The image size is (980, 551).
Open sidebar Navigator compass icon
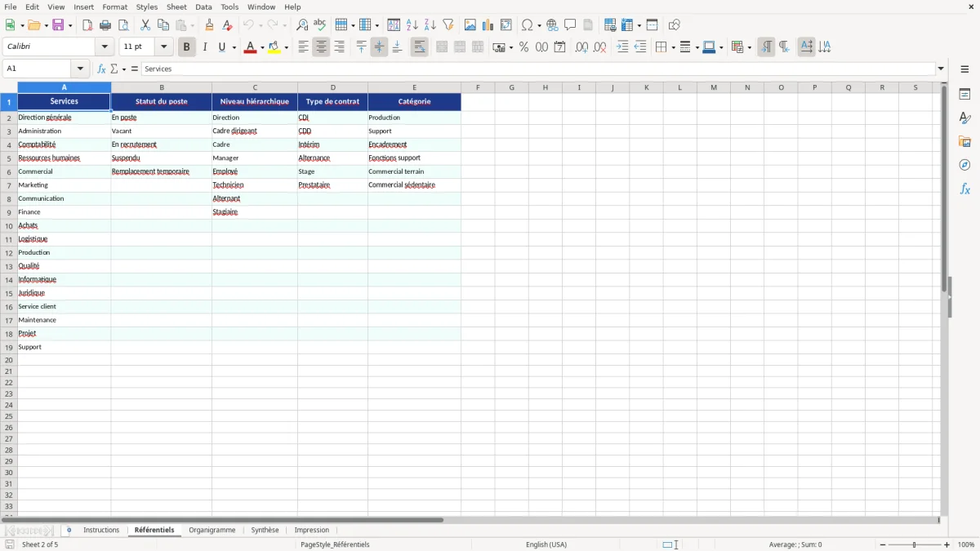tap(964, 165)
